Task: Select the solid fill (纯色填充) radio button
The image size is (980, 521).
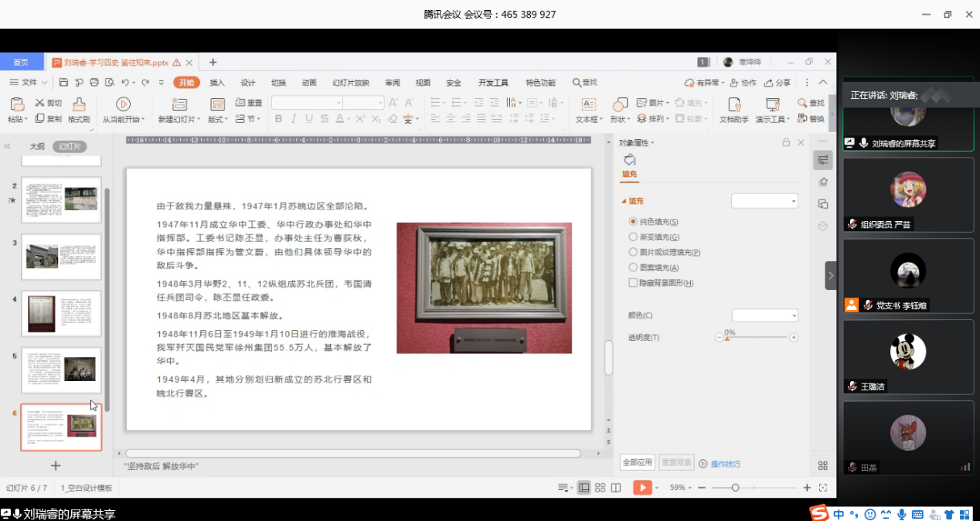Action: point(634,222)
